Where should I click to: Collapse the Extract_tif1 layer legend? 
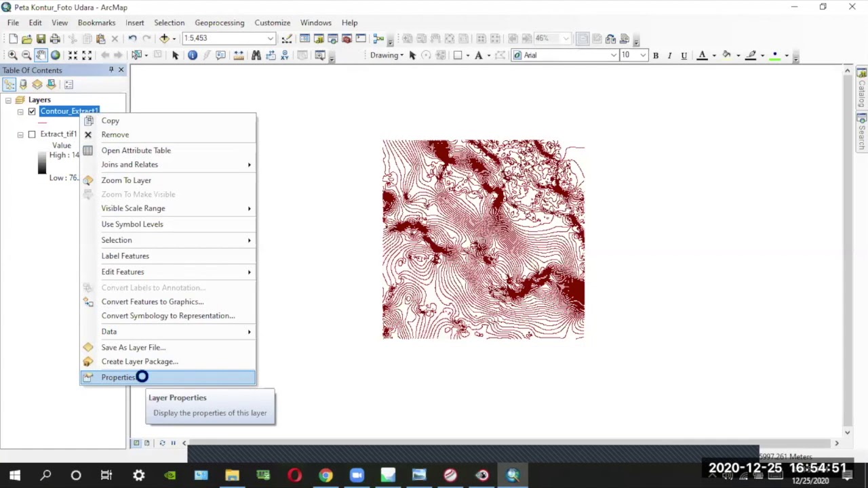click(20, 134)
